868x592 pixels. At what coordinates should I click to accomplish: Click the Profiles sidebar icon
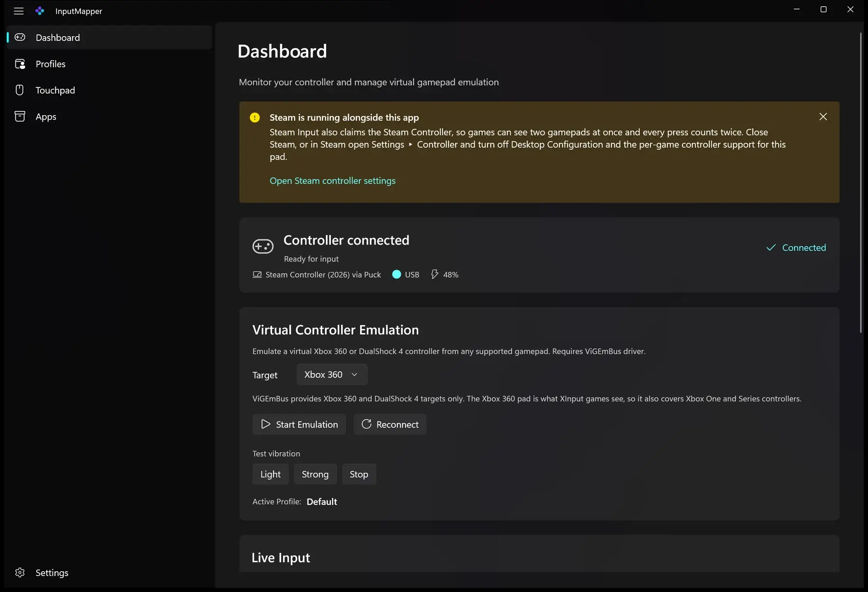(x=20, y=64)
